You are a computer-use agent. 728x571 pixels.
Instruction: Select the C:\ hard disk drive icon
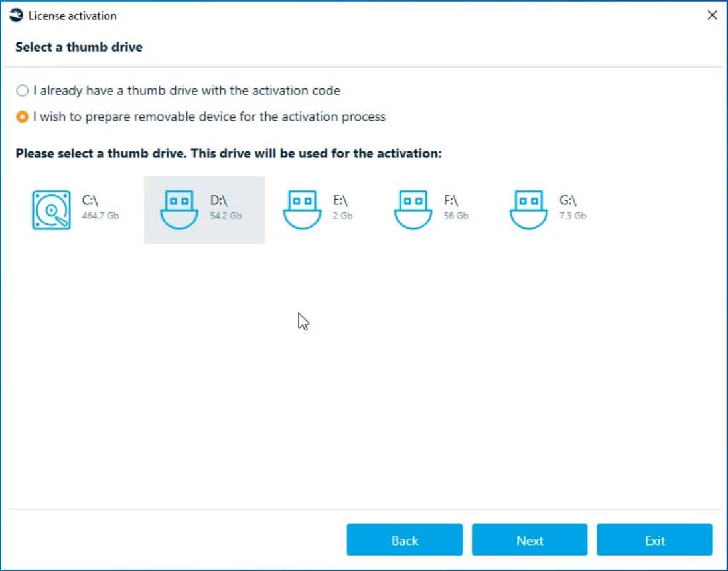point(52,210)
